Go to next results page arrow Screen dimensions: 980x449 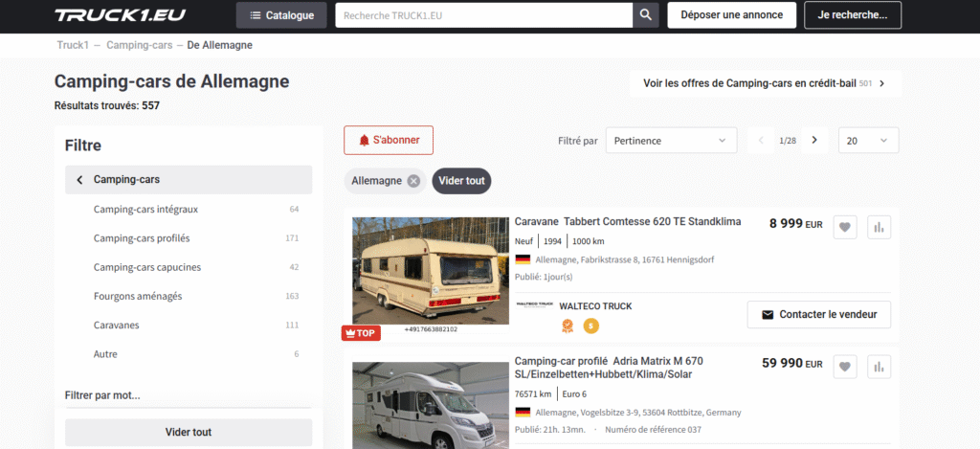click(814, 140)
